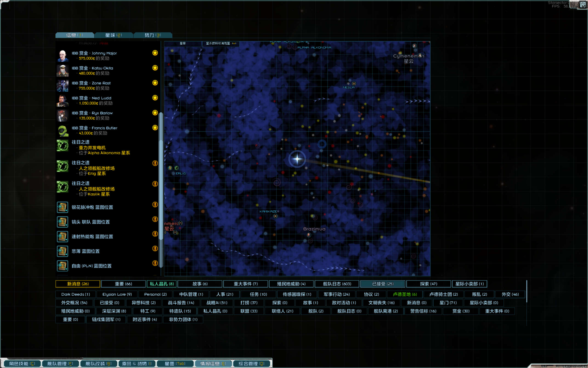588x368 pixels.
Task: Toggle the 私人晶孔 (8) filter
Action: (x=161, y=284)
